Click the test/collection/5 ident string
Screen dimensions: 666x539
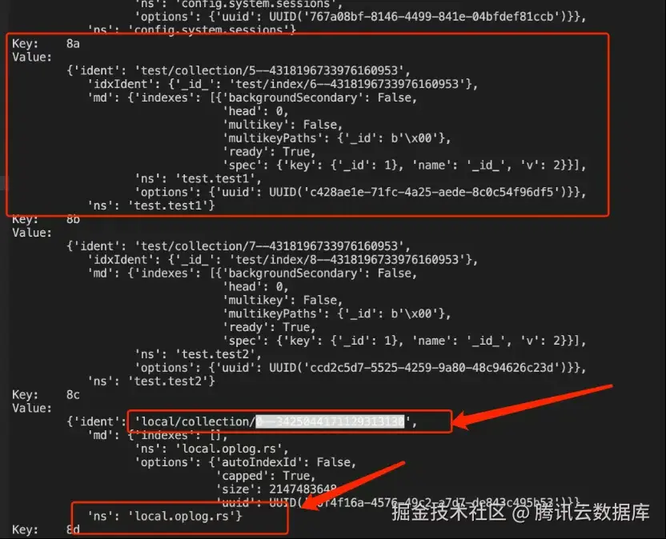[x=269, y=71]
